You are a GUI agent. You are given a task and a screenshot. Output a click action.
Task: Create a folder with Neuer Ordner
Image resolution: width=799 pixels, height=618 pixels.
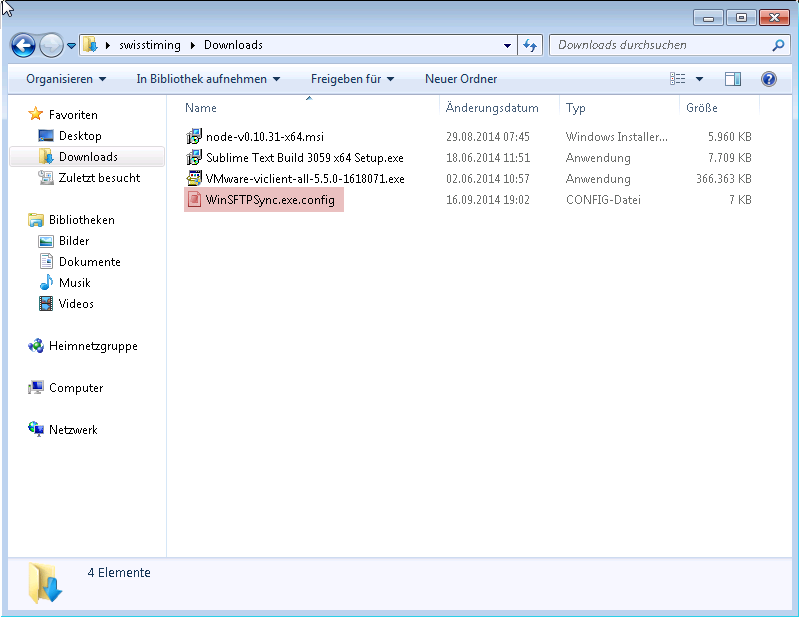click(461, 79)
